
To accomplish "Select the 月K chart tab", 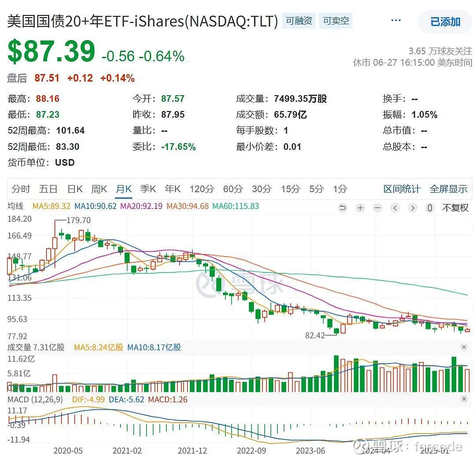I will [x=124, y=189].
